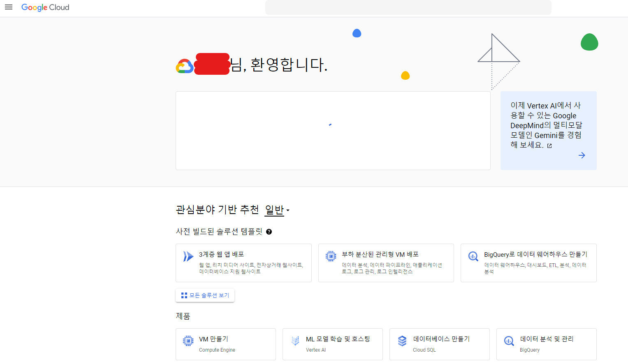This screenshot has height=364, width=628.
Task: Open the hamburger navigation menu
Action: tap(9, 7)
